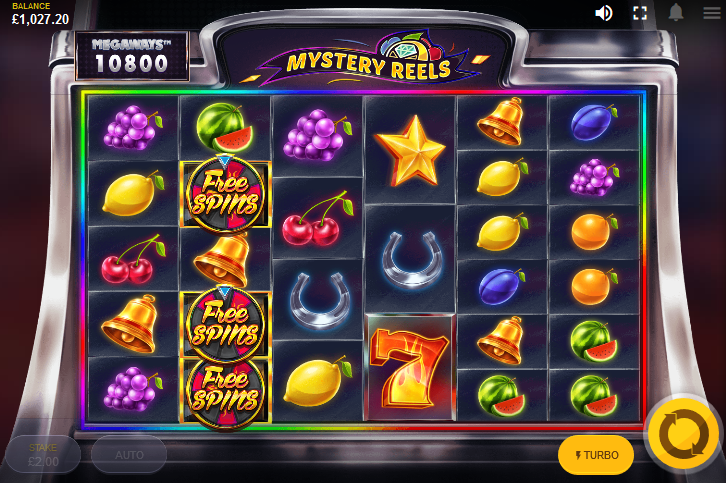
Task: Click the Mystery Reels logo
Action: [368, 59]
